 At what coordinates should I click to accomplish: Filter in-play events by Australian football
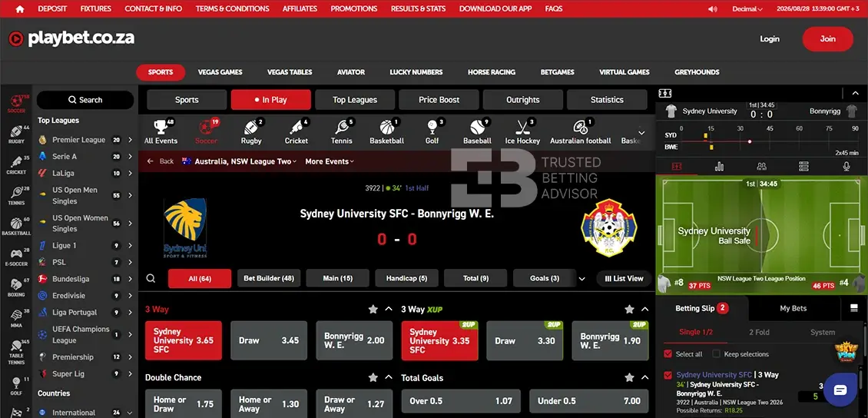pyautogui.click(x=580, y=131)
